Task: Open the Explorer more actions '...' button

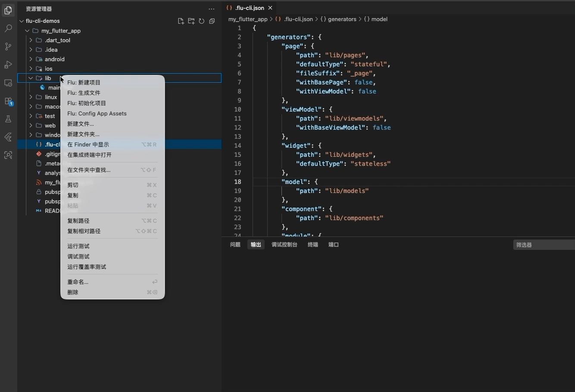Action: tap(212, 9)
